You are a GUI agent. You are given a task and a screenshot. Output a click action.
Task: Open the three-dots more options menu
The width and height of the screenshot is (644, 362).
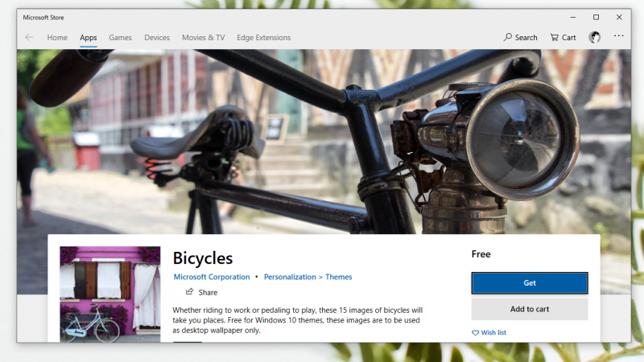[618, 36]
